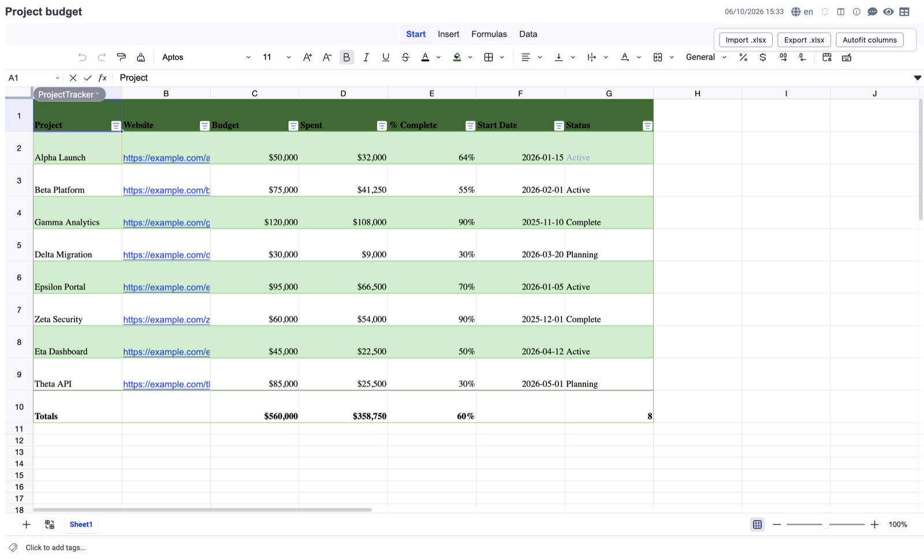Apply the green fill color bucket

(457, 57)
